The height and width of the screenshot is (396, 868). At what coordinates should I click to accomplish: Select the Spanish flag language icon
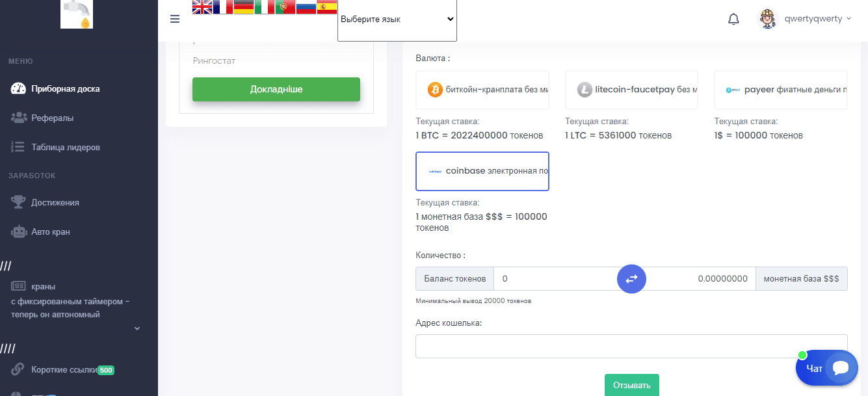point(327,7)
